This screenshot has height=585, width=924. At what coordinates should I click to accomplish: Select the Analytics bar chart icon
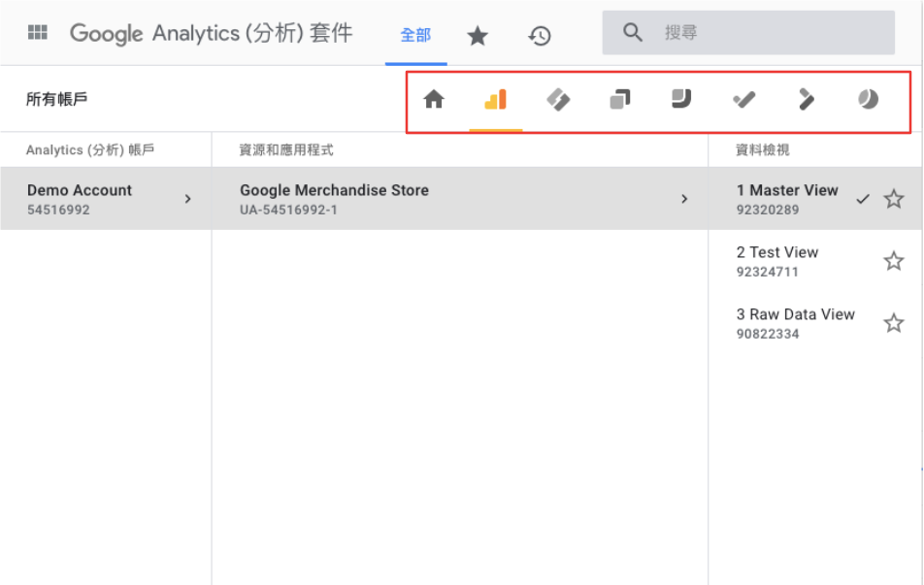496,99
